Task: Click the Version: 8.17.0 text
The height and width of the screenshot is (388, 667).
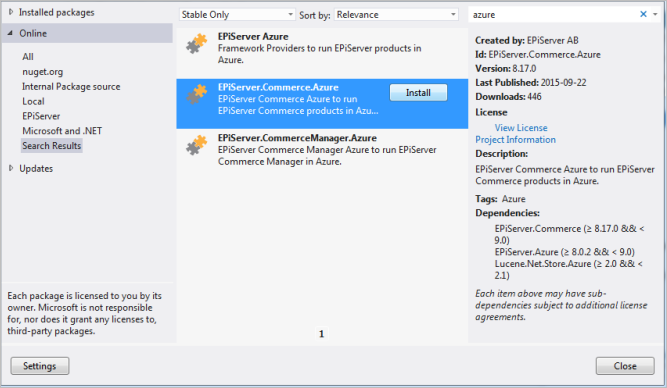Action: pyautogui.click(x=505, y=68)
